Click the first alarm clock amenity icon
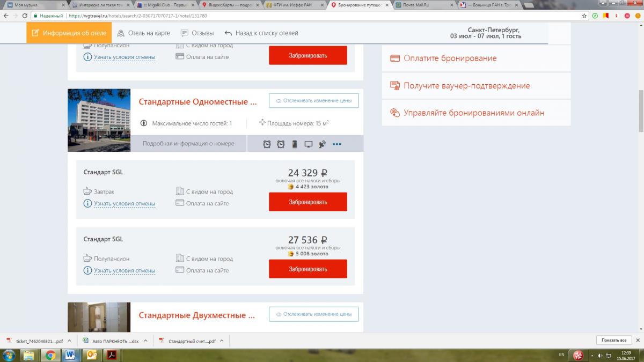This screenshot has width=644, height=362. point(267,144)
